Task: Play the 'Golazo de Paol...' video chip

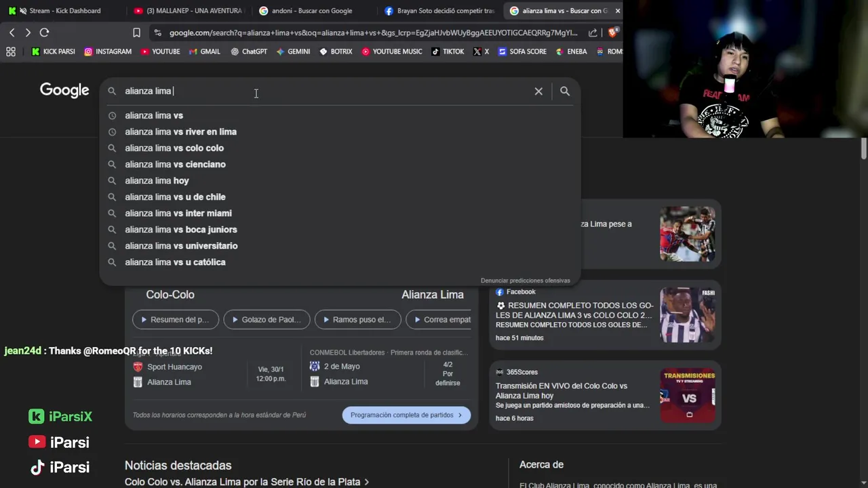Action: coord(267,319)
